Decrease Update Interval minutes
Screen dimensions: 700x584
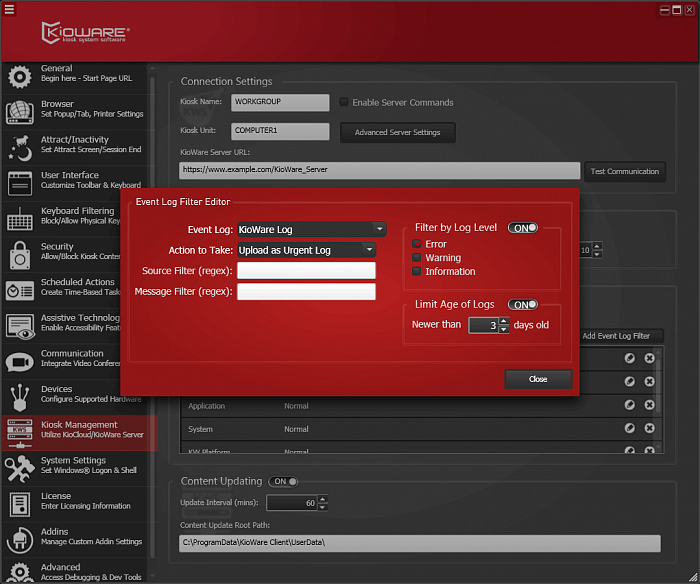pyautogui.click(x=323, y=507)
